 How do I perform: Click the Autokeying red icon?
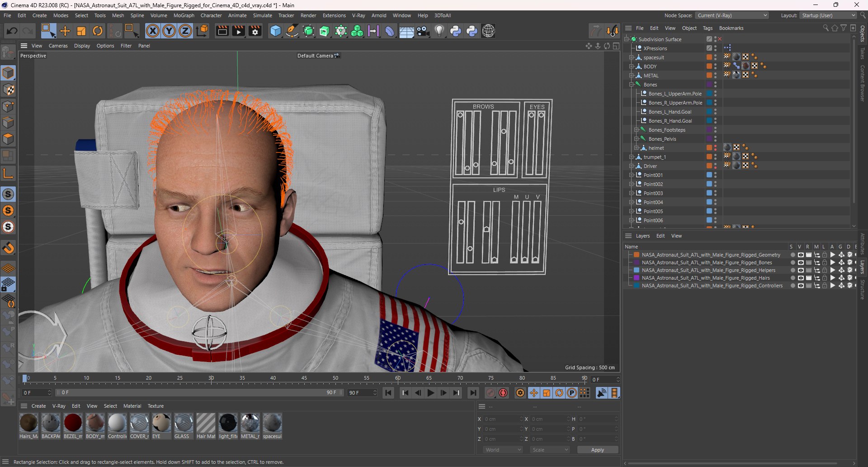pos(503,393)
